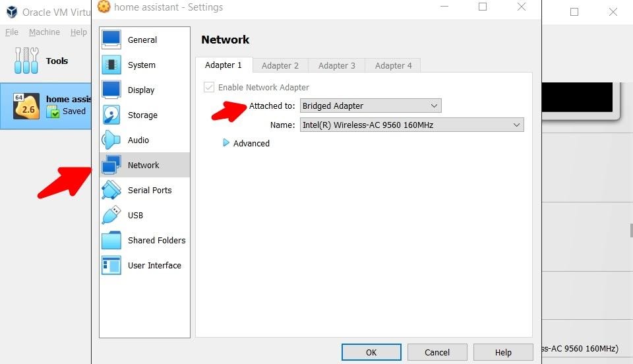Select the Serial Ports settings label
The width and height of the screenshot is (633, 364).
(150, 190)
